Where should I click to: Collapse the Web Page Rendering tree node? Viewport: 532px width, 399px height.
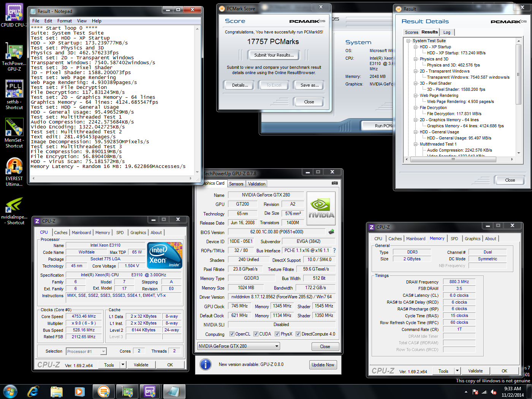tap(416, 95)
